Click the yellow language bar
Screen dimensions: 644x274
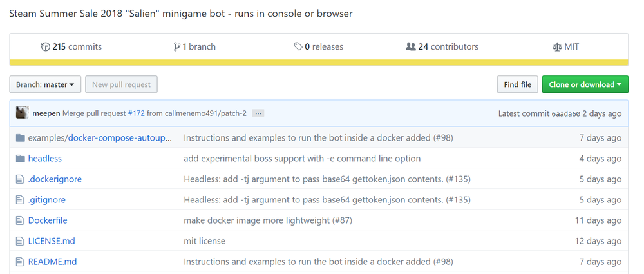[x=319, y=63]
